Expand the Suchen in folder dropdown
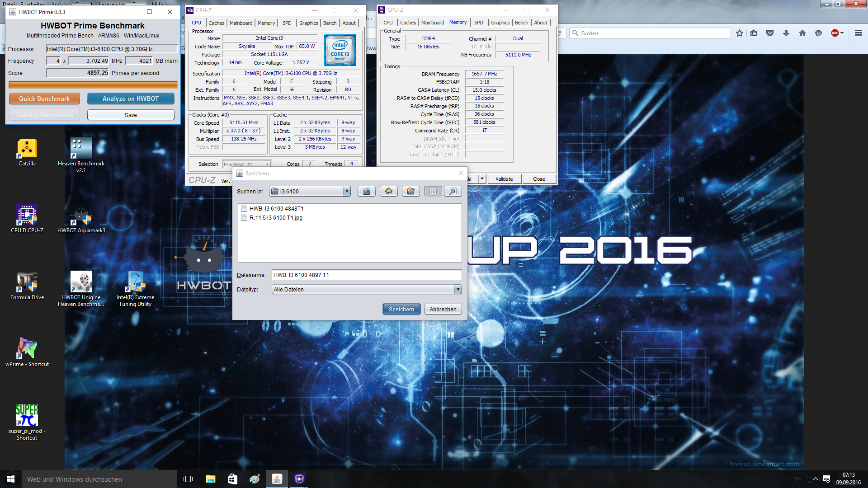Viewport: 868px width, 488px height. 347,191
